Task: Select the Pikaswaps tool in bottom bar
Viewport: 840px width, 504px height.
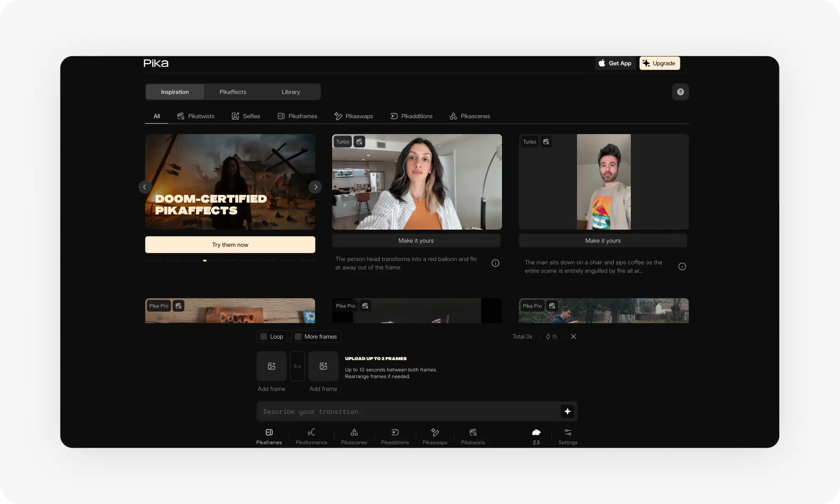Action: coord(435,436)
